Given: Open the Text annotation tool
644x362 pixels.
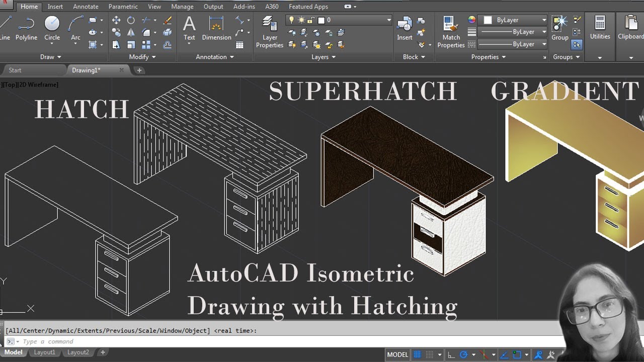Looking at the screenshot, I should [189, 29].
